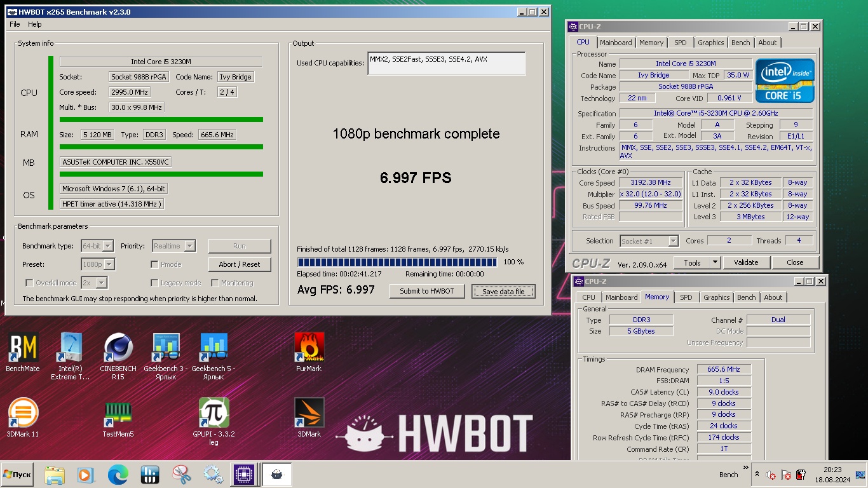The image size is (868, 488).
Task: Enable the Monitoring checkbox
Action: coord(215,283)
